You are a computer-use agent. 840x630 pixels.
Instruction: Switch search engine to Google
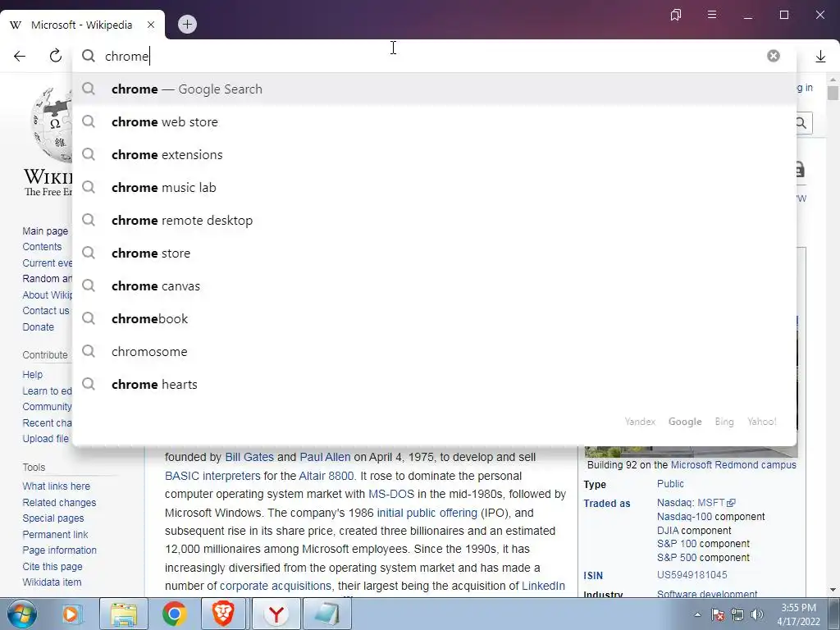click(685, 422)
